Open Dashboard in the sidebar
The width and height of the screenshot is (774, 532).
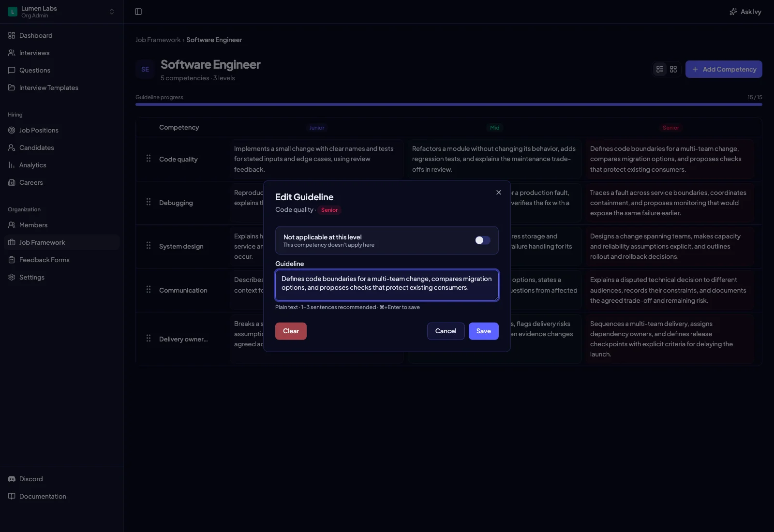pyautogui.click(x=62, y=35)
